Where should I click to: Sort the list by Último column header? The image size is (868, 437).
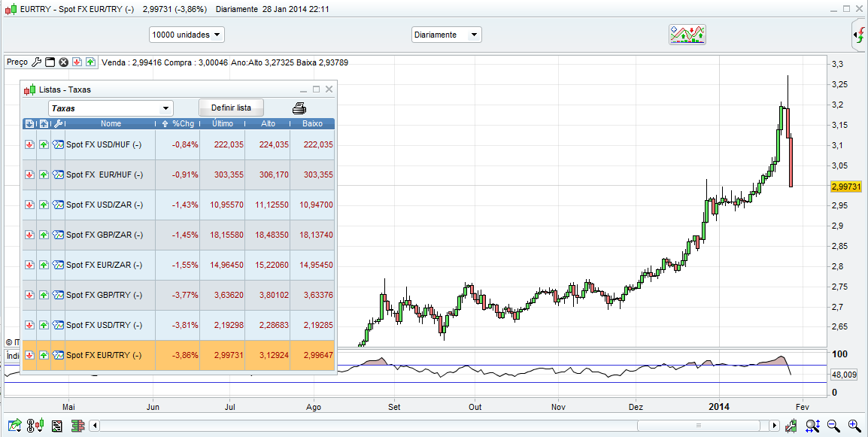point(223,123)
